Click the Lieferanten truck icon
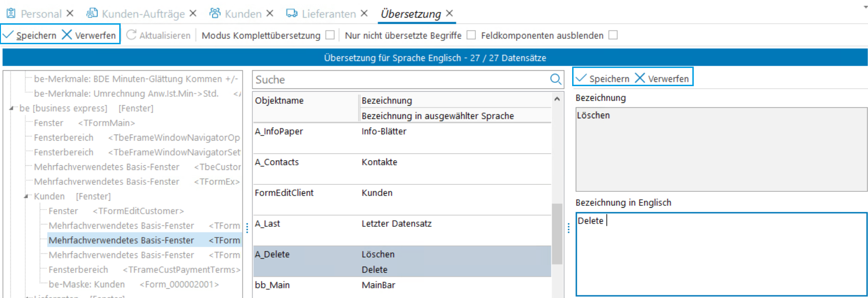This screenshot has height=298, width=868. click(292, 14)
